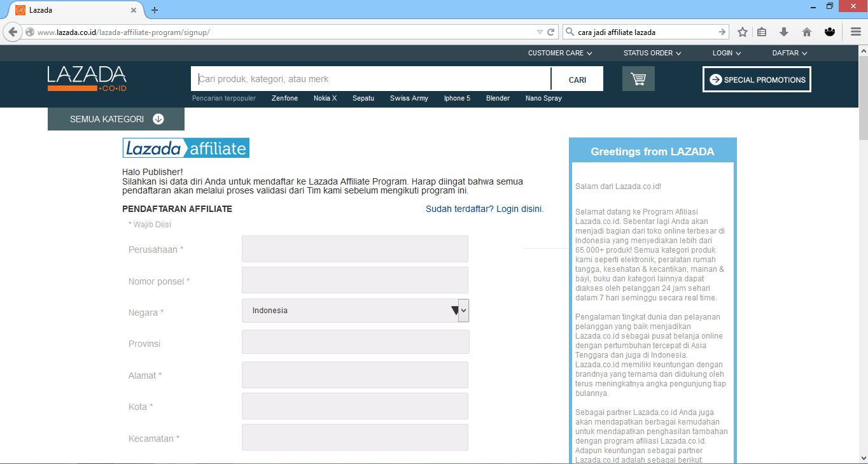Open the Special Promotions button
The height and width of the screenshot is (464, 868).
tap(757, 80)
